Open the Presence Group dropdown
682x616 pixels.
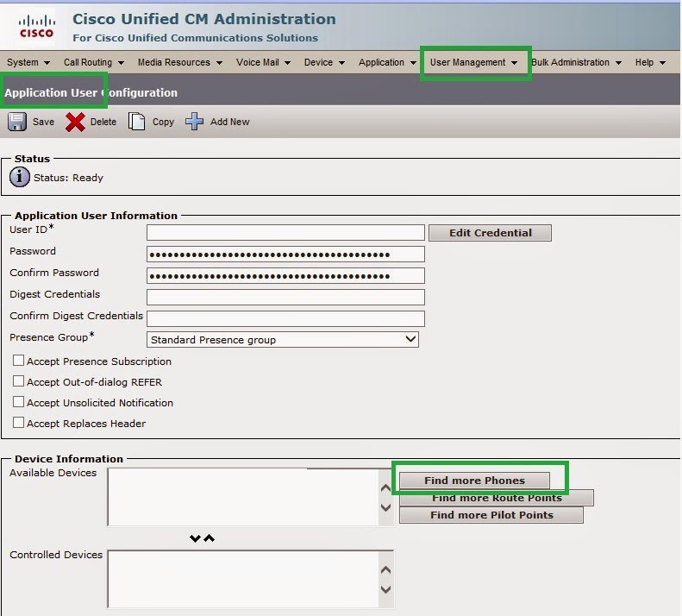[283, 340]
